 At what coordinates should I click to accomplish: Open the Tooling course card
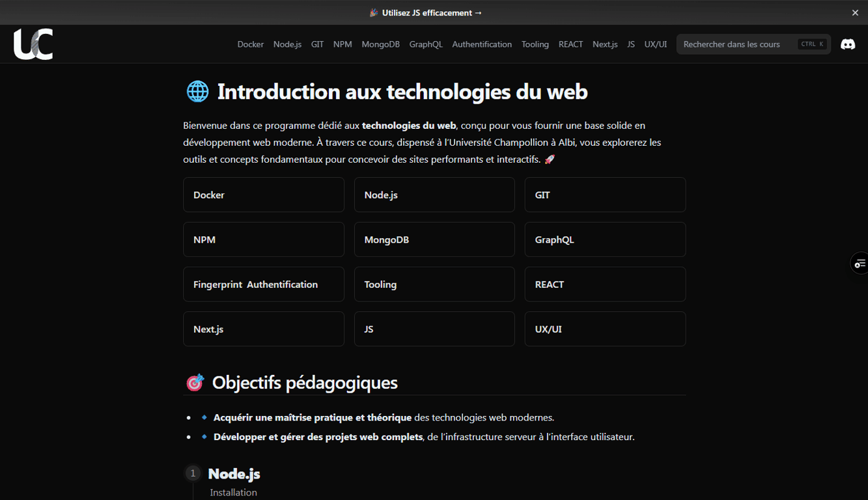pyautogui.click(x=434, y=284)
